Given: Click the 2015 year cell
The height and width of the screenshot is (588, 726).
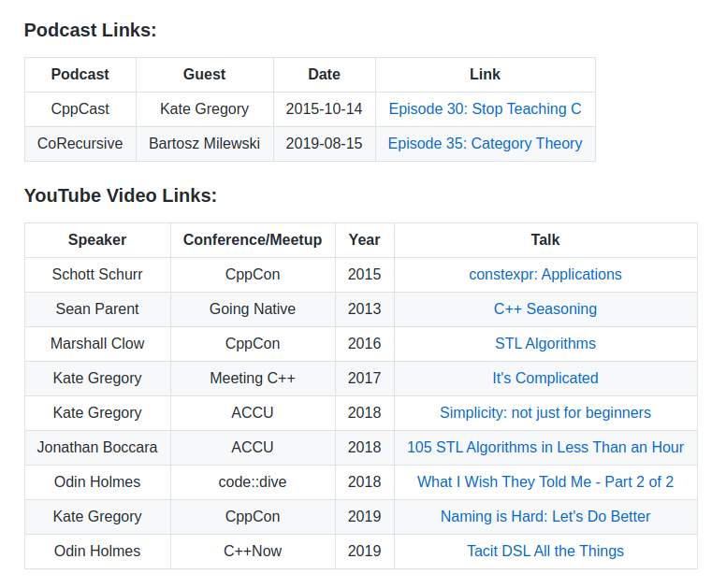Looking at the screenshot, I should (364, 275).
